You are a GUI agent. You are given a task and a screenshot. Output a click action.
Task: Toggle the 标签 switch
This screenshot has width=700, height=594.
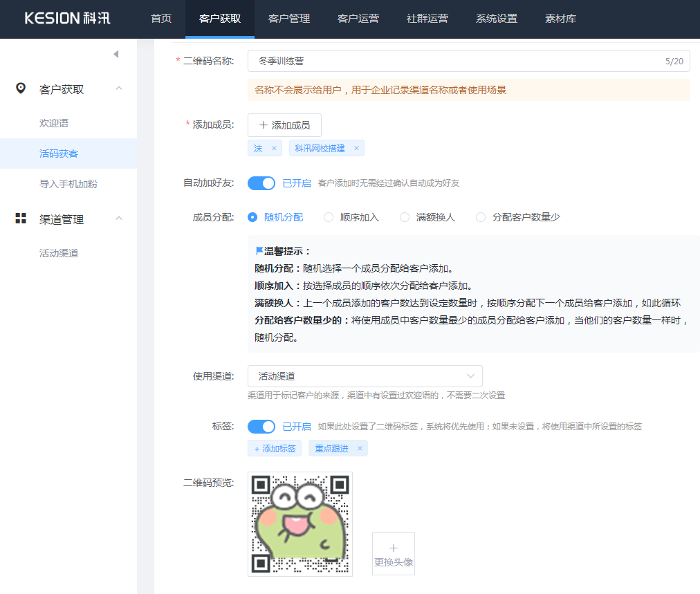261,427
